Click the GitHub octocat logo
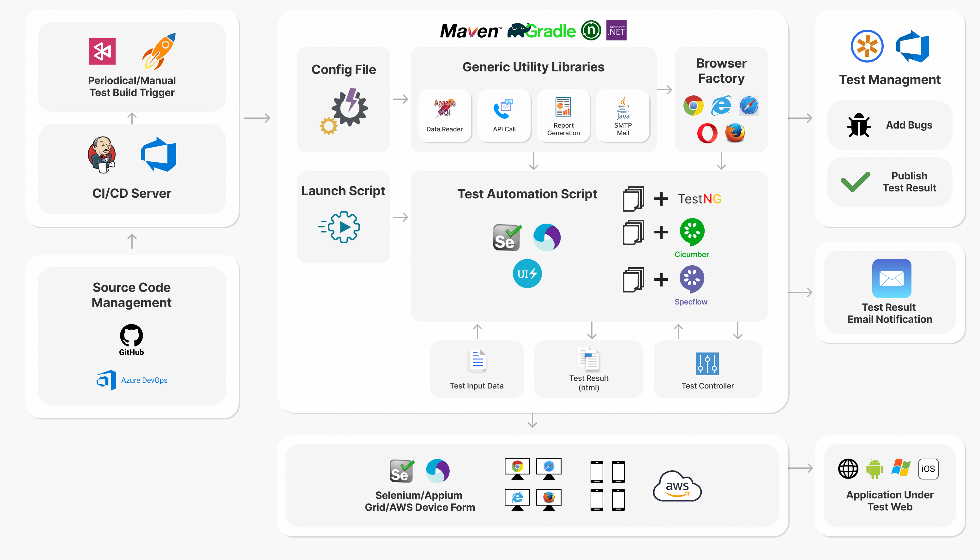 tap(131, 335)
